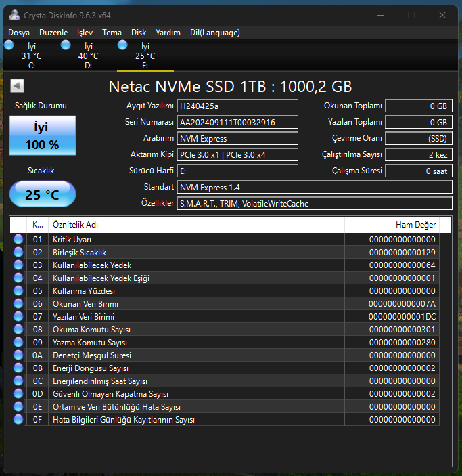Click status orb for Okunan Veri Birimi row
462x476 pixels.
tap(18, 303)
